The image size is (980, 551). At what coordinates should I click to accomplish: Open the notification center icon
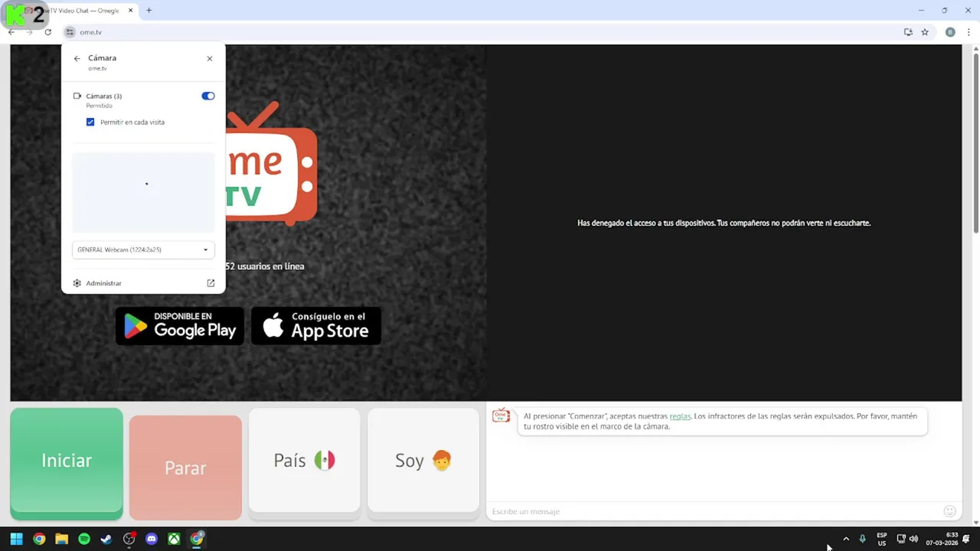(967, 539)
